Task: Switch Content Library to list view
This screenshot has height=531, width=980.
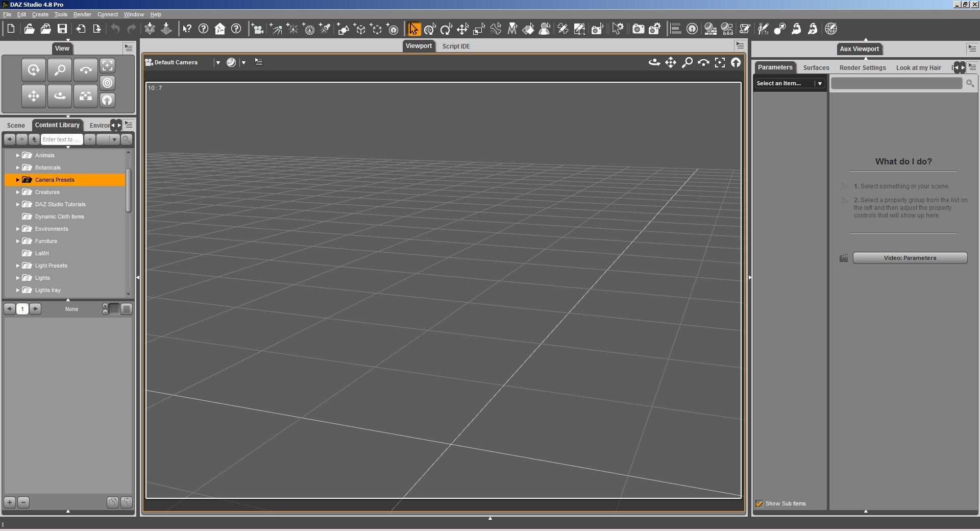Action: coord(127,309)
